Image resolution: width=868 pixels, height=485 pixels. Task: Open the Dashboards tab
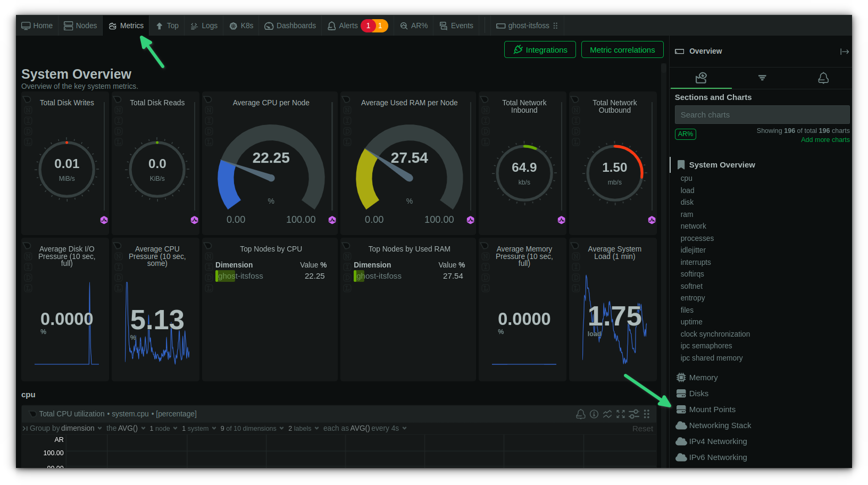(x=290, y=26)
